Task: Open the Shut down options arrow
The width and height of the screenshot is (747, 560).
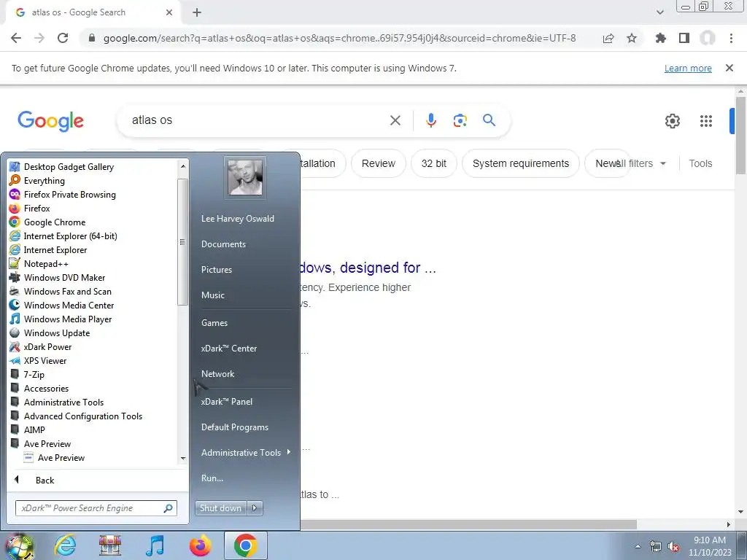Action: 255,508
